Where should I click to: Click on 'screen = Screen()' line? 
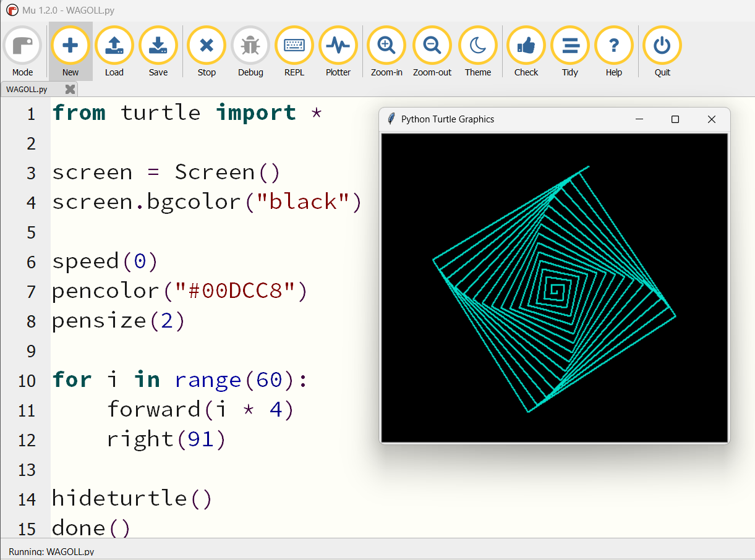tap(166, 172)
